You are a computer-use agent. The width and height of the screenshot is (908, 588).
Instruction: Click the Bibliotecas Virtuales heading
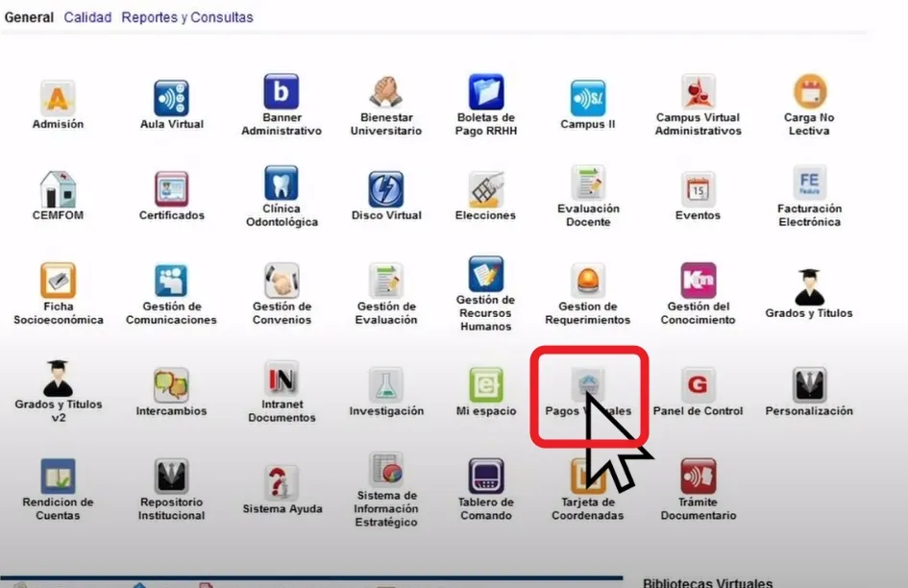click(707, 582)
